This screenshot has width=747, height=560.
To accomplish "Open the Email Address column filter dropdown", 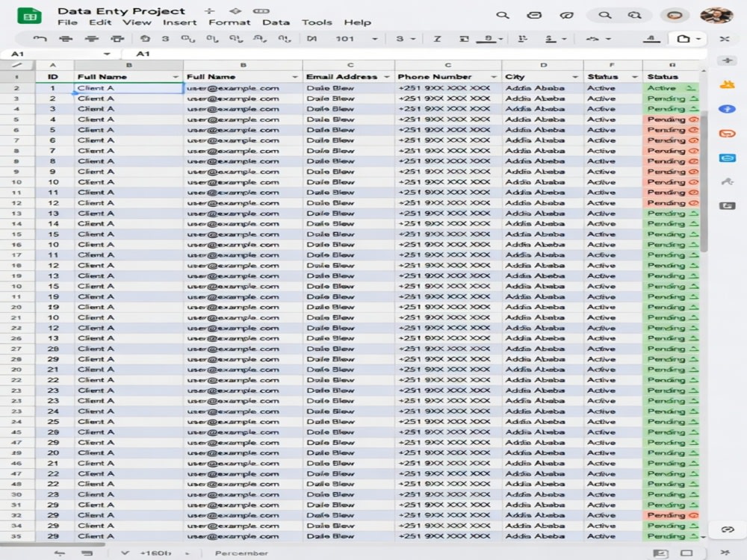I will 387,77.
